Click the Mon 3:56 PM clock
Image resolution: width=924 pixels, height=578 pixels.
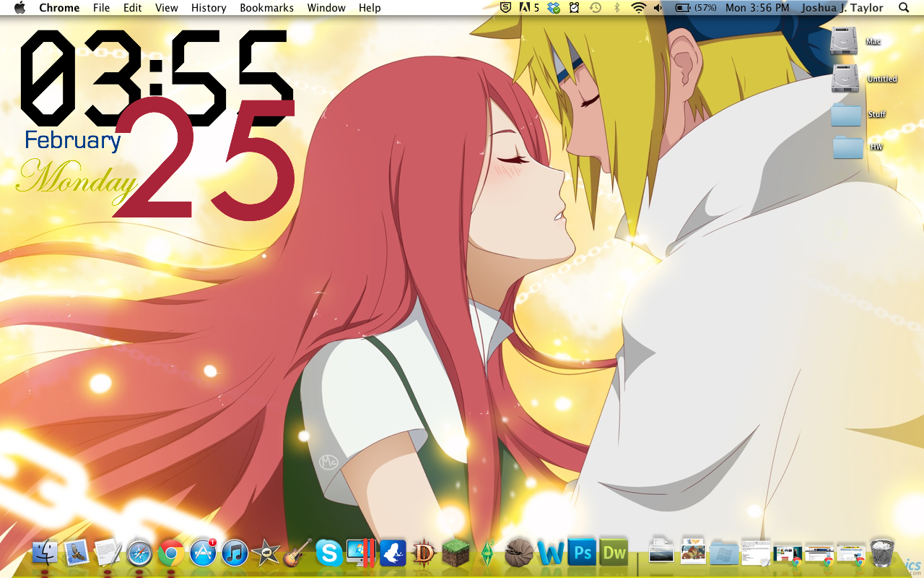point(757,8)
